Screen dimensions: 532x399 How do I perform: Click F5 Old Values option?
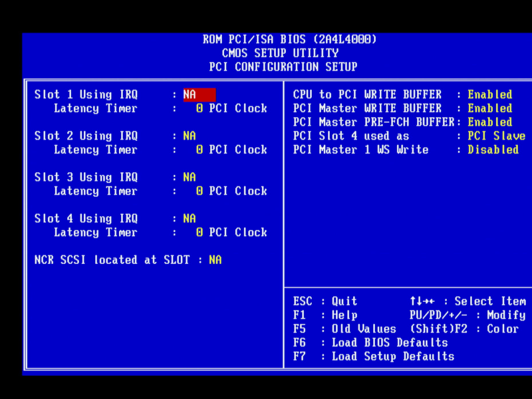(344, 329)
